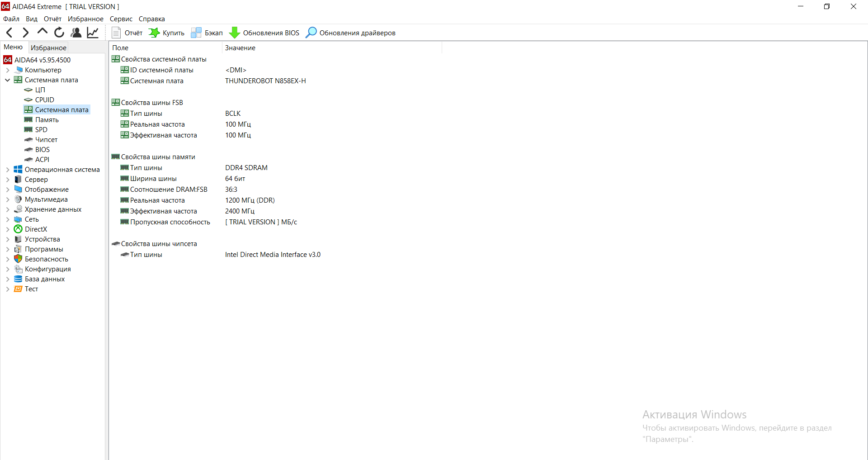Open Обновления драйверов
This screenshot has width=868, height=460.
pos(350,33)
